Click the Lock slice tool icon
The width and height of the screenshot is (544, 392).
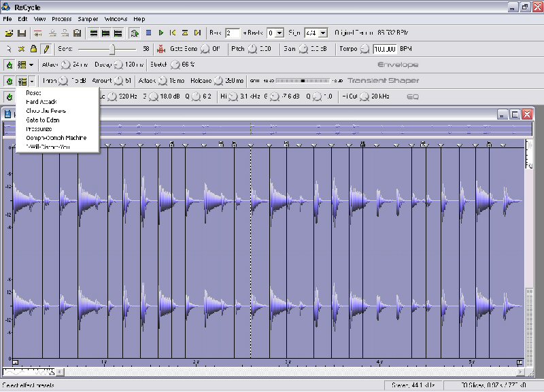(x=33, y=49)
